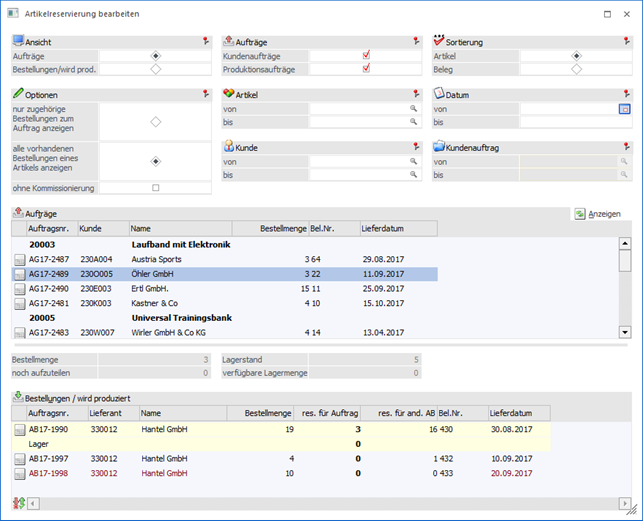The height and width of the screenshot is (521, 643).
Task: Select the Bestellungen/wird prod. view option
Action: click(155, 69)
